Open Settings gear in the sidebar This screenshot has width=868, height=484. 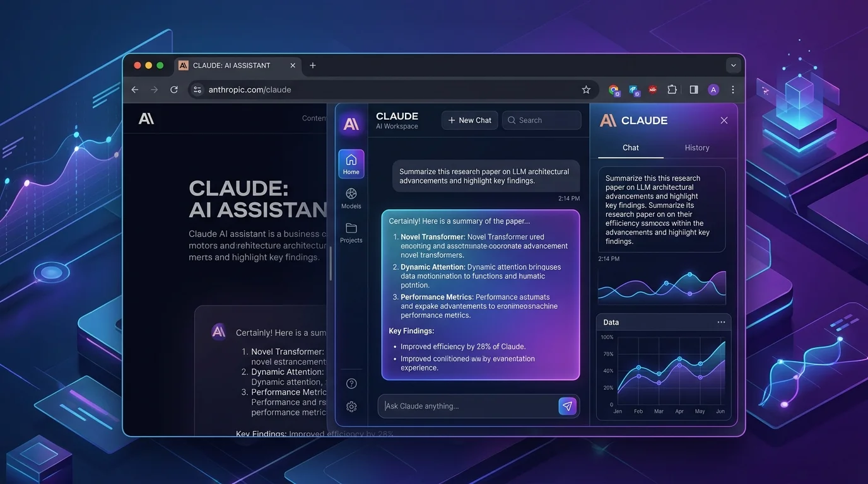[352, 406]
